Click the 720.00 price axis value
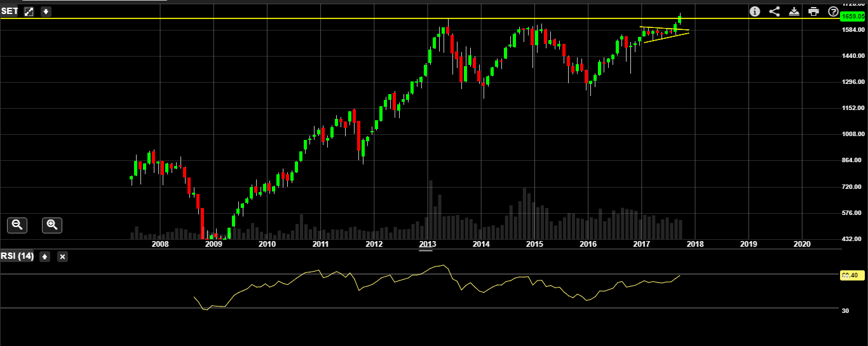The height and width of the screenshot is (346, 868). (851, 186)
